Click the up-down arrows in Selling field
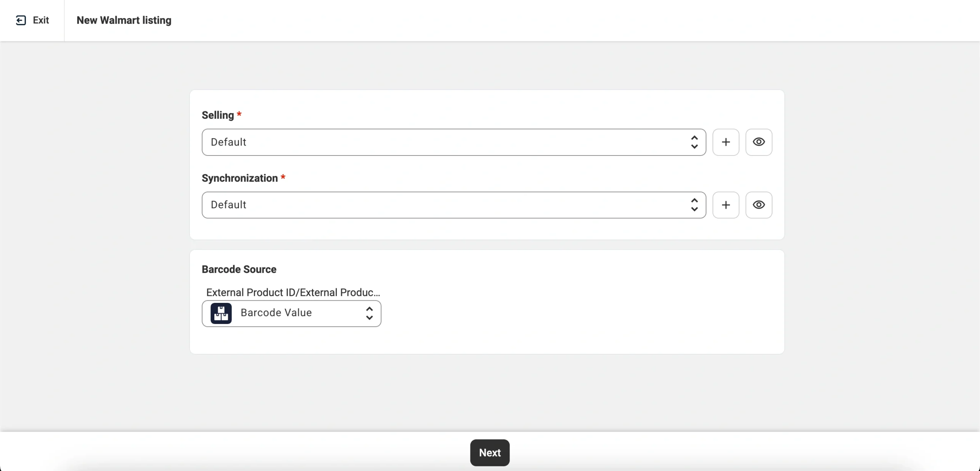The image size is (980, 471). (694, 142)
